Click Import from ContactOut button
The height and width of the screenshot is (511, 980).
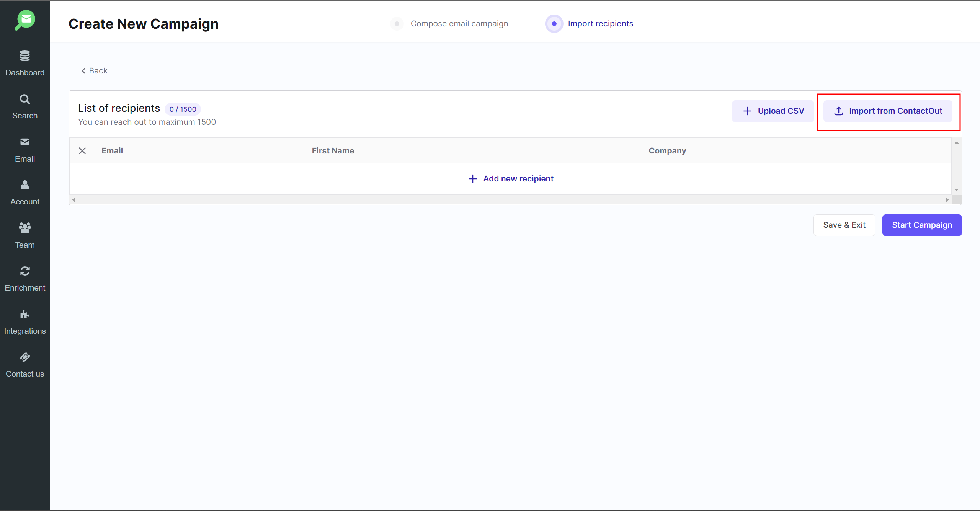(x=887, y=111)
